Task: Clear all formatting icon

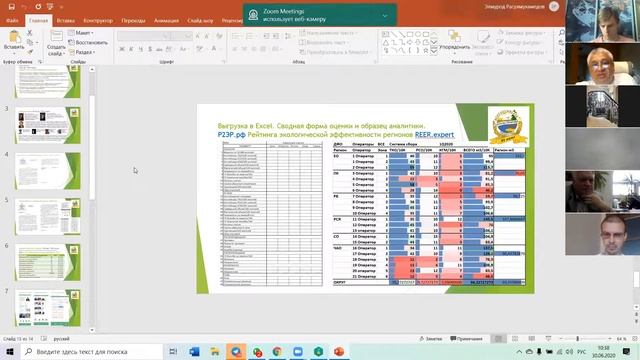Action: pyautogui.click(x=220, y=36)
